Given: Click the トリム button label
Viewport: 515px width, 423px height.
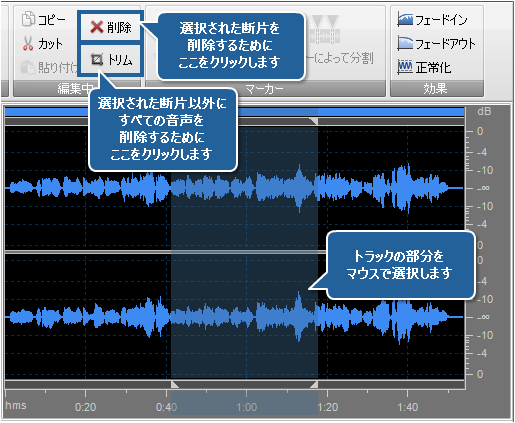Looking at the screenshot, I should (120, 60).
